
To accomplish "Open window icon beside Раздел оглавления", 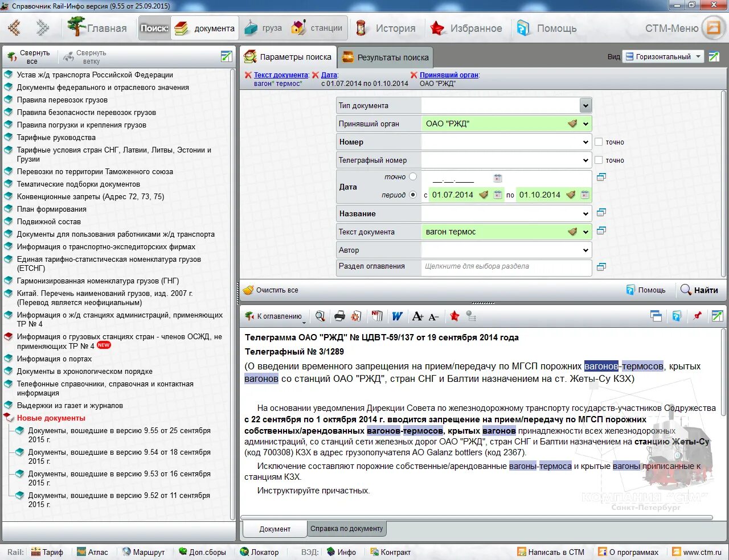I will click(601, 266).
